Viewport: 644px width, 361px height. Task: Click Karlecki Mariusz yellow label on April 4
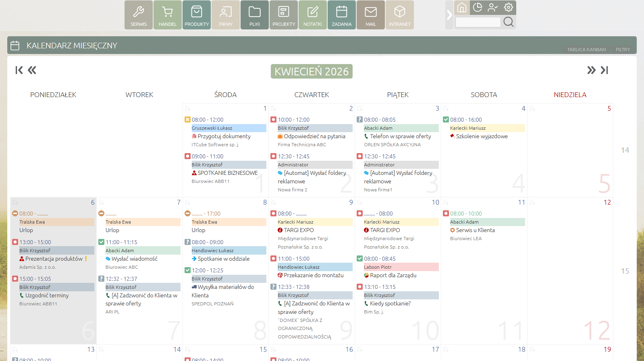[488, 128]
